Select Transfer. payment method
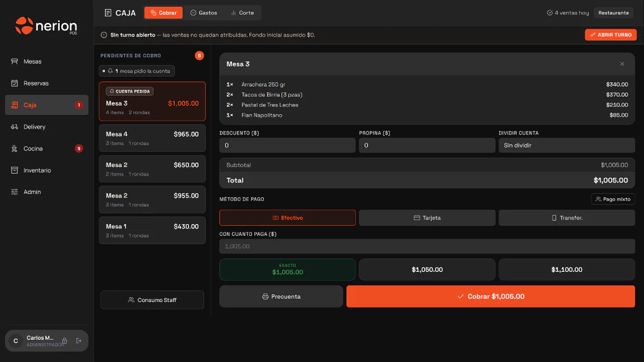644x362 pixels. tap(567, 218)
